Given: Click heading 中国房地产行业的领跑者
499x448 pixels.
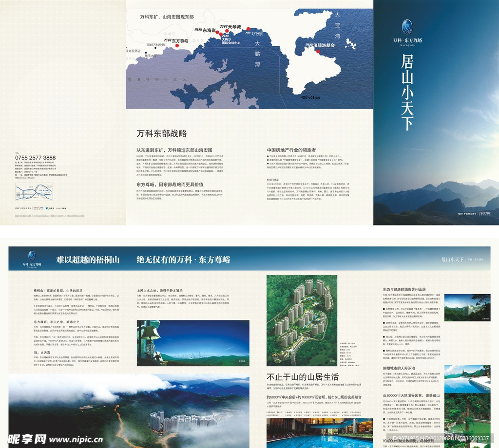Looking at the screenshot, I should (291, 150).
